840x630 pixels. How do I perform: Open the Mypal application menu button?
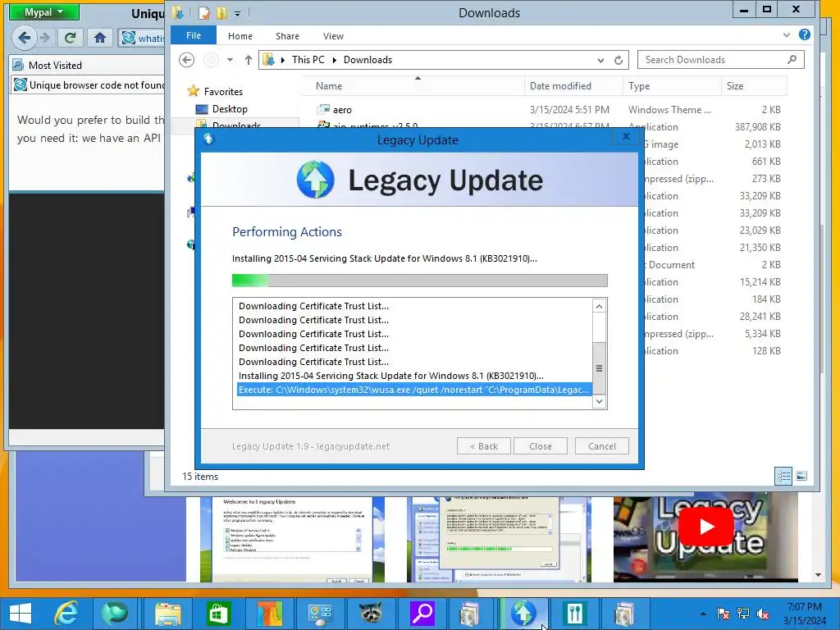coord(44,11)
